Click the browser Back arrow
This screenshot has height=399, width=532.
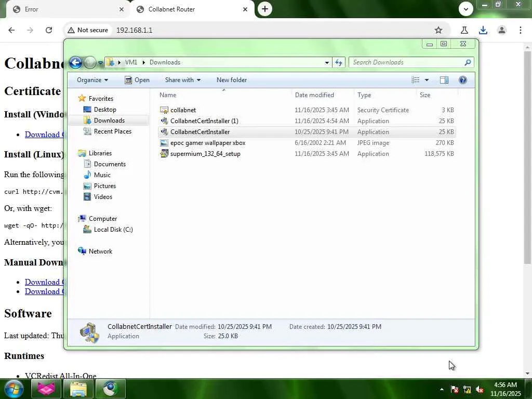coord(11,30)
